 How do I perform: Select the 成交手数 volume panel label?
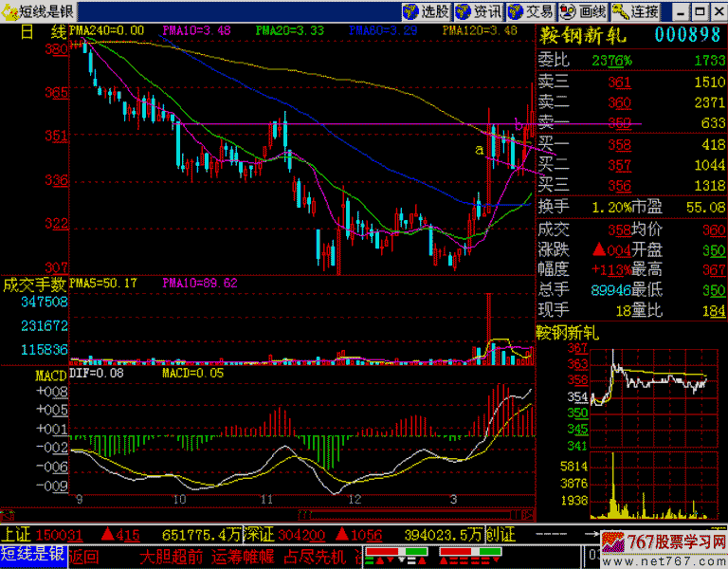coord(34,284)
